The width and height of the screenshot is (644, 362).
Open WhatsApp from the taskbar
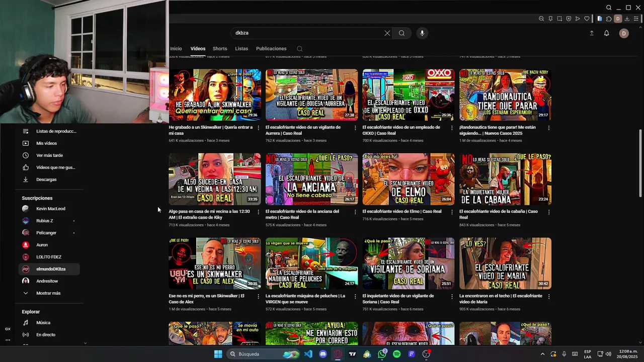point(382,354)
